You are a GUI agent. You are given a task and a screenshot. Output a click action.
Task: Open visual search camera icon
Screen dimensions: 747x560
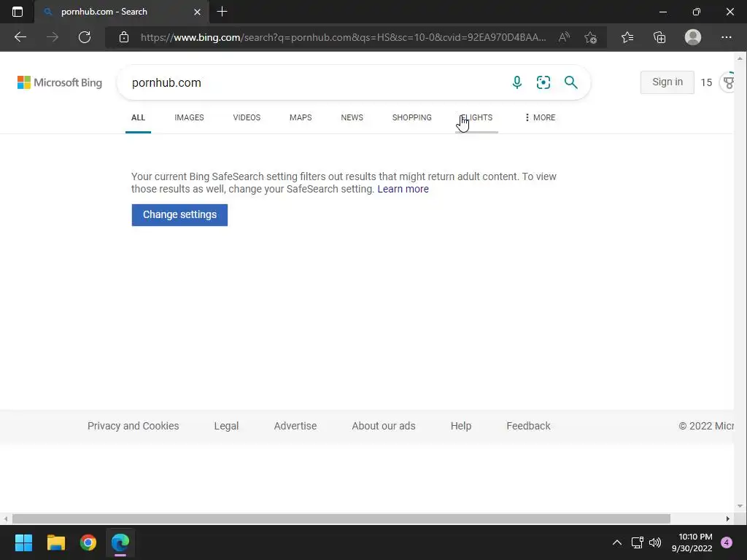coord(543,82)
